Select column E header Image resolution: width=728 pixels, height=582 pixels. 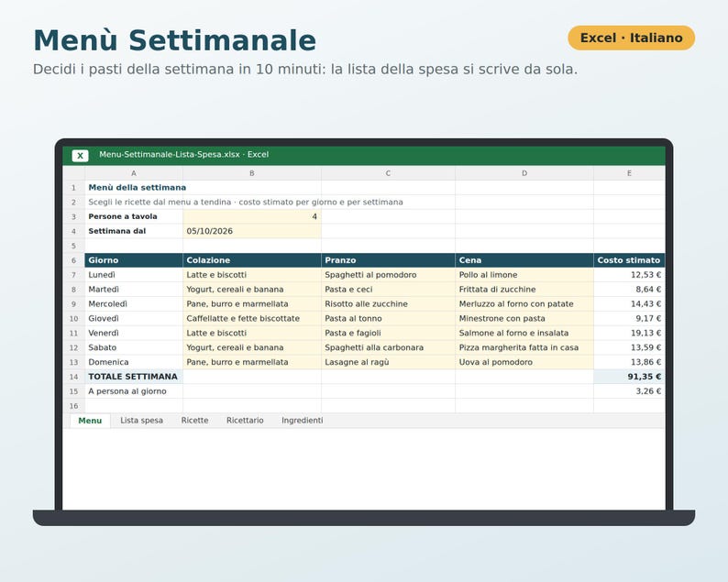[x=629, y=173]
